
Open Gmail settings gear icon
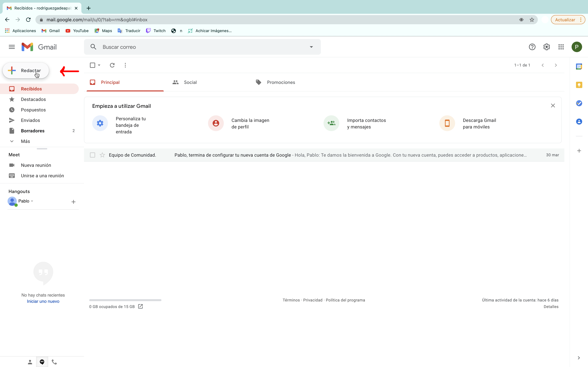pos(546,47)
